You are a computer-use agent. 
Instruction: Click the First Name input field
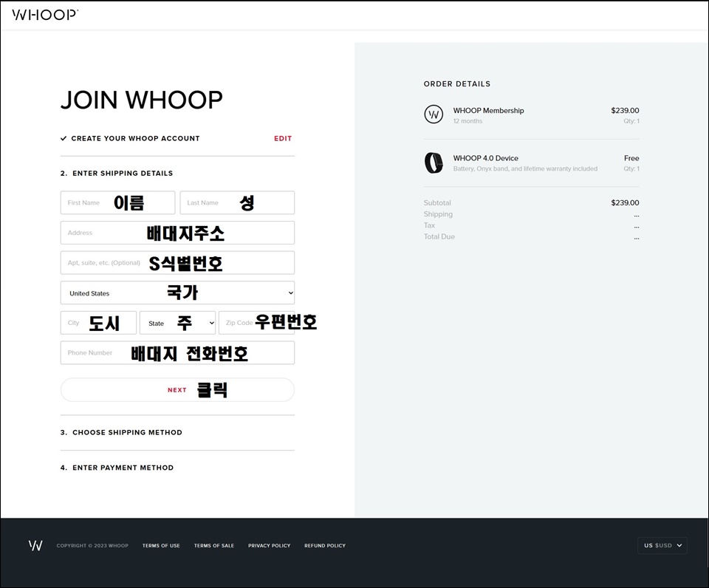pos(117,202)
